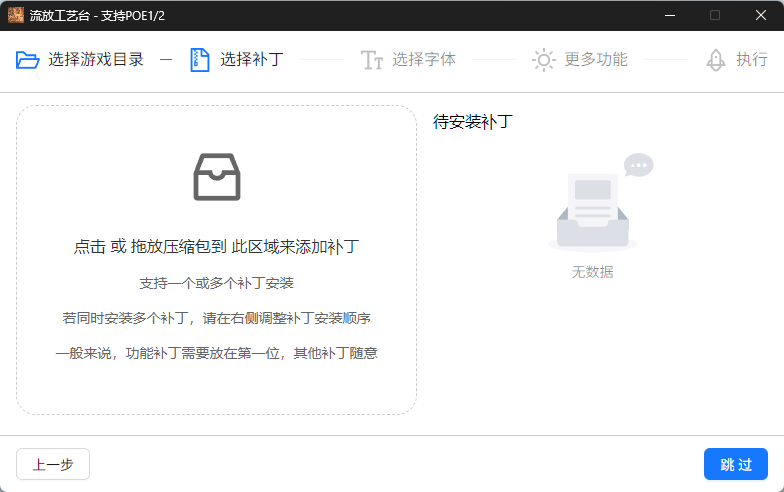This screenshot has height=492, width=784.
Task: Click the folder icon for game directory step
Action: 28,60
